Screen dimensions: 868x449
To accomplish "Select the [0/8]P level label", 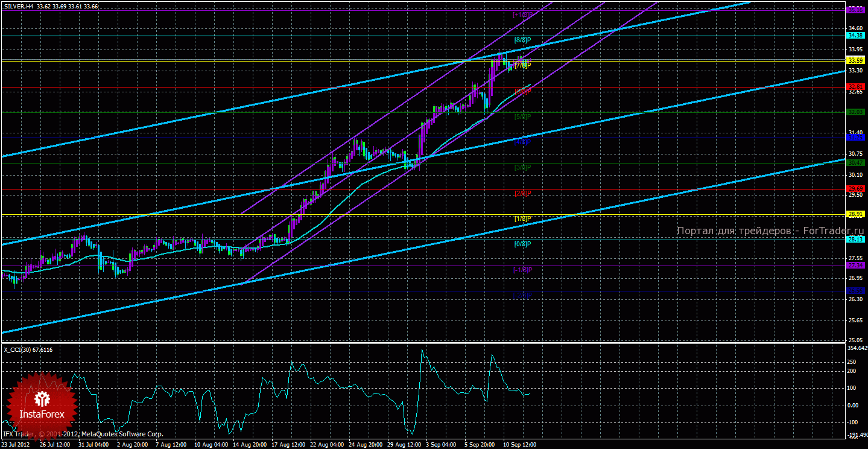I will (x=522, y=244).
